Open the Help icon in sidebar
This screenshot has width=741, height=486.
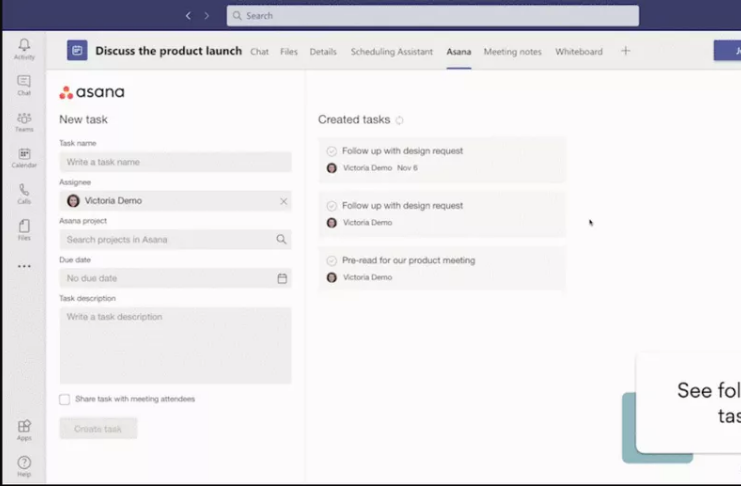24,467
